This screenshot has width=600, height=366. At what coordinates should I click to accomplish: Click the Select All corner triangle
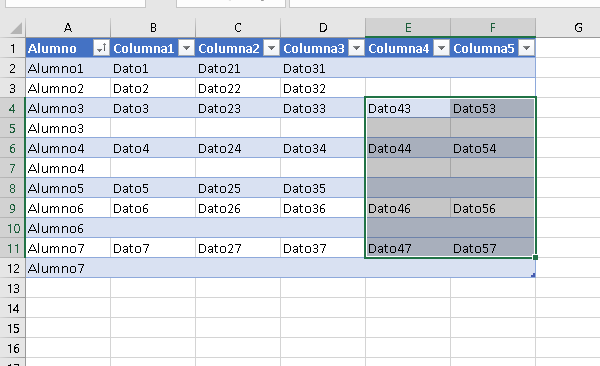(16, 28)
